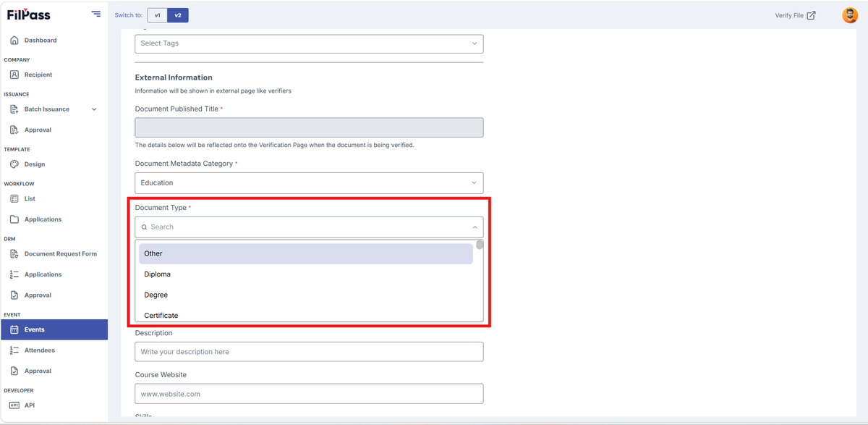This screenshot has width=868, height=425.
Task: Open the Document Metadata Category dropdown
Action: point(309,183)
